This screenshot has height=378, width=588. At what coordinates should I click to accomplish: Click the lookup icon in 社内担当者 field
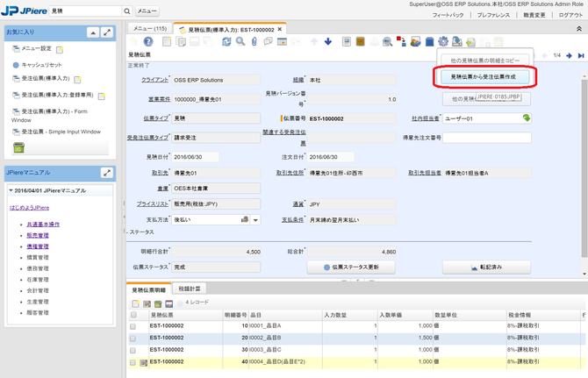pyautogui.click(x=527, y=118)
